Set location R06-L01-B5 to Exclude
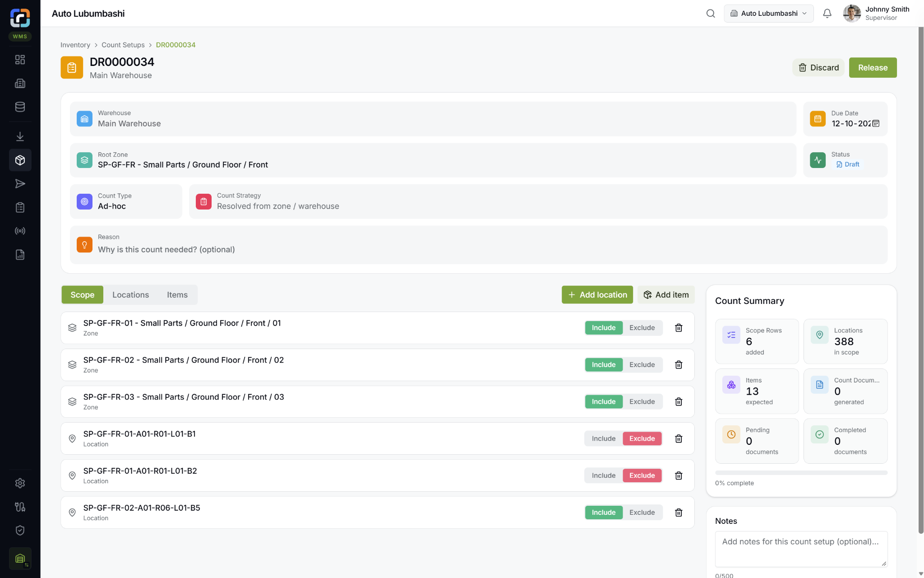The height and width of the screenshot is (578, 924). (642, 513)
